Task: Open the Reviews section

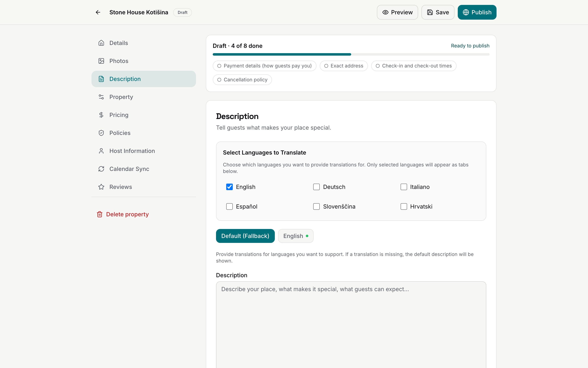Action: point(144,187)
